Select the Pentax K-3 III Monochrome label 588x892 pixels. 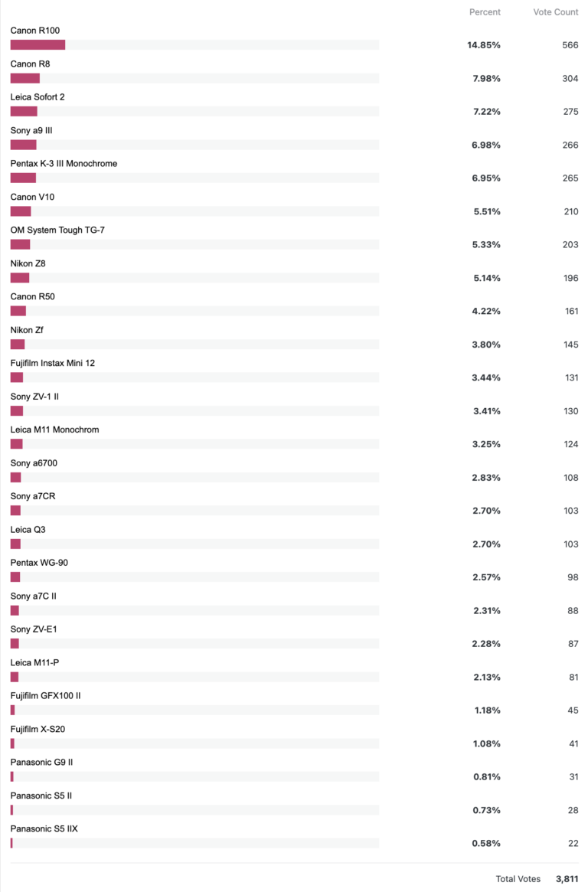(x=64, y=164)
